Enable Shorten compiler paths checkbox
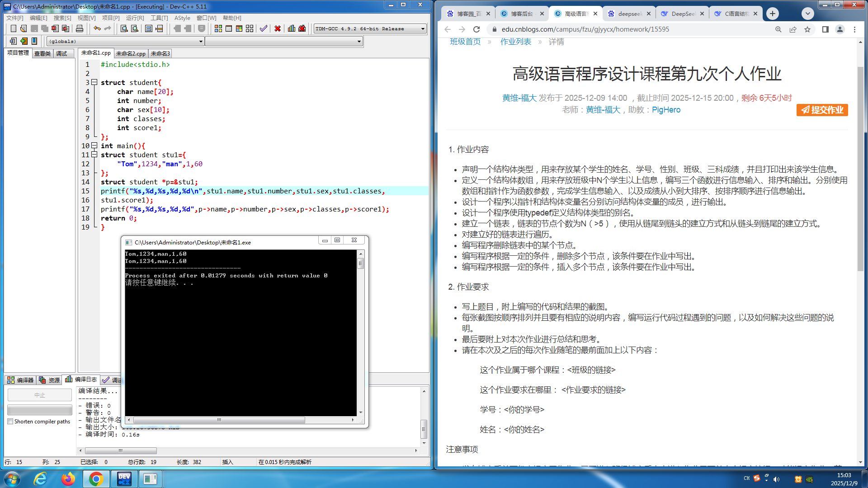 (x=10, y=422)
